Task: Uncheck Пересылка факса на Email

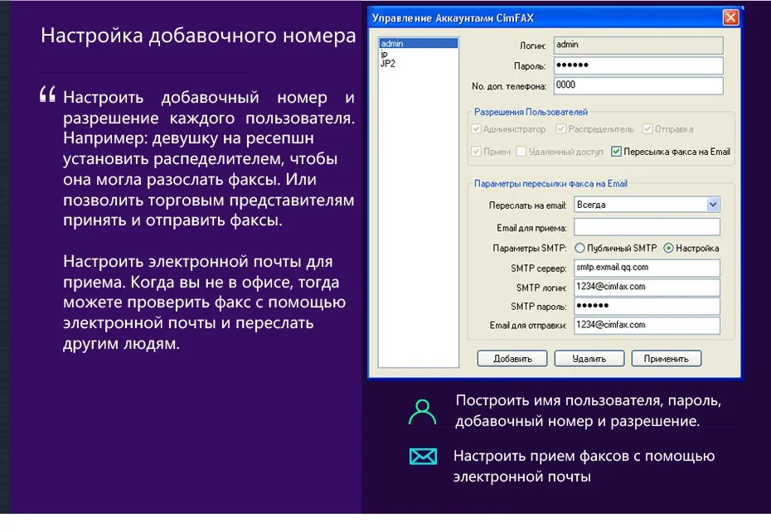Action: [x=616, y=152]
